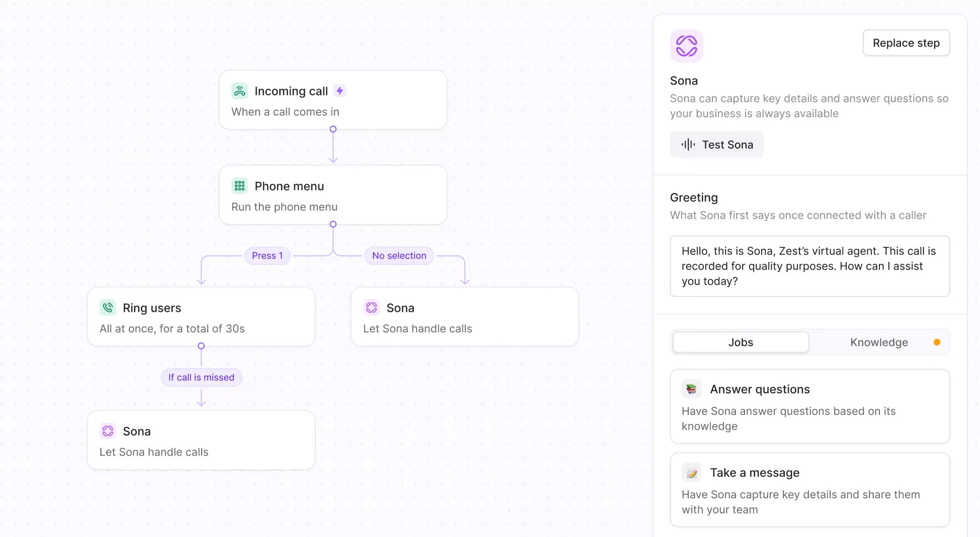Viewport: 980px width, 537px height.
Task: Click into the Greeting text field
Action: click(809, 266)
